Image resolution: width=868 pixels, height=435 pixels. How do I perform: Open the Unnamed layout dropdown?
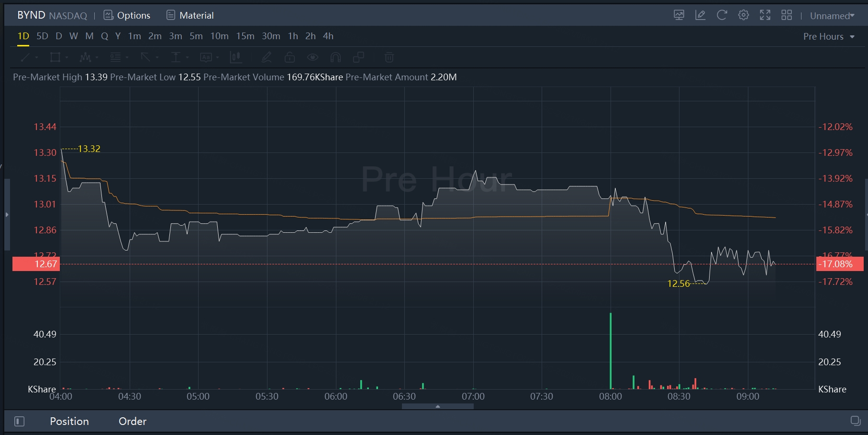tap(832, 16)
